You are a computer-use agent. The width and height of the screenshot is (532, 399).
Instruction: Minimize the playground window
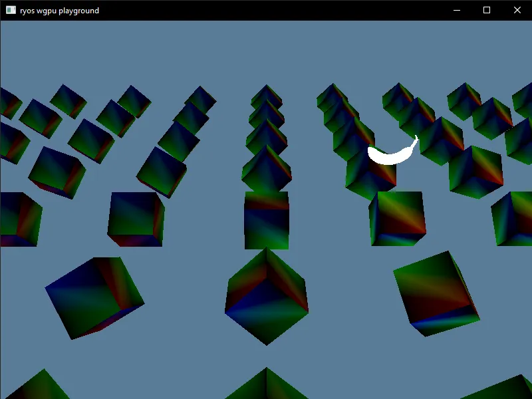point(456,10)
